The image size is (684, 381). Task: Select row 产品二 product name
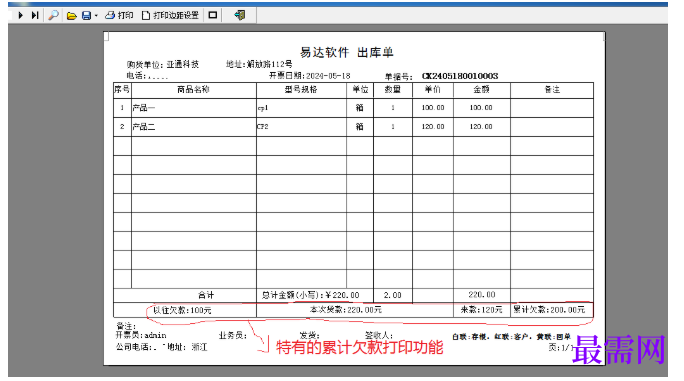[x=144, y=127]
